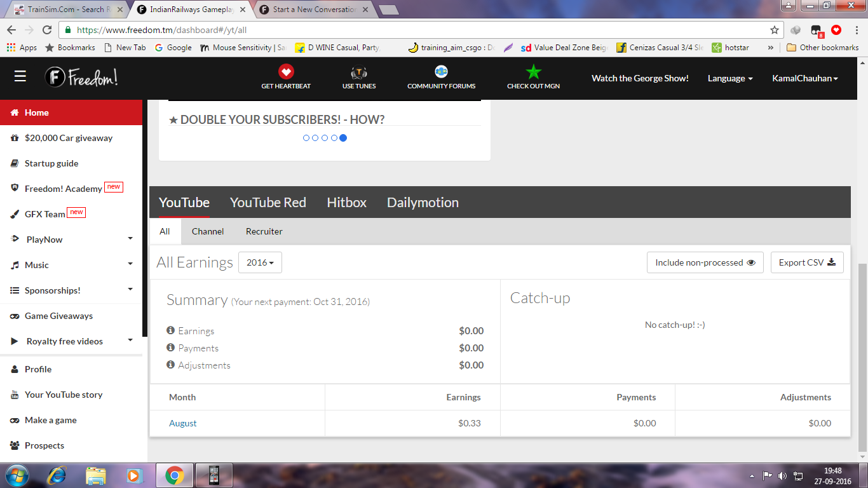Open the Apps bookmarks shortcut
Viewport: 868px width, 488px height.
pyautogui.click(x=22, y=48)
